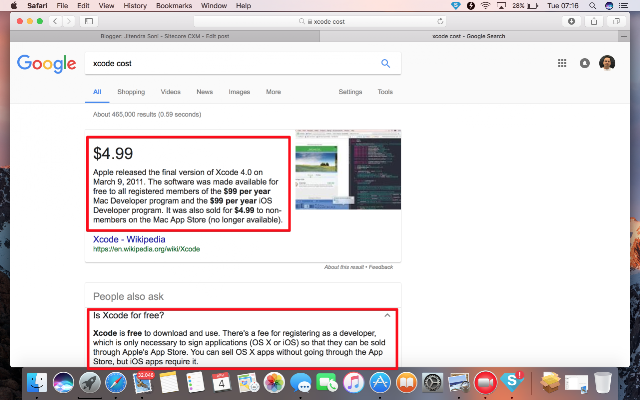This screenshot has width=640, height=400.
Task: Open App Store in the Dock
Action: pos(380,383)
